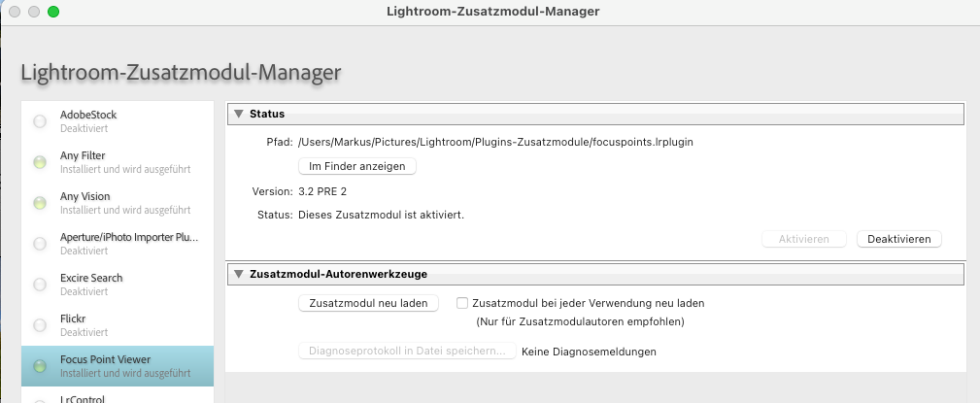Click the Deaktivieren button

(x=898, y=239)
